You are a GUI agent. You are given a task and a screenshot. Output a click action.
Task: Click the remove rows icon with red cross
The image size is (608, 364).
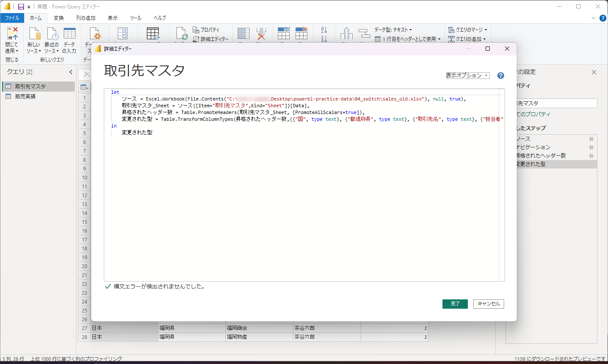click(301, 33)
